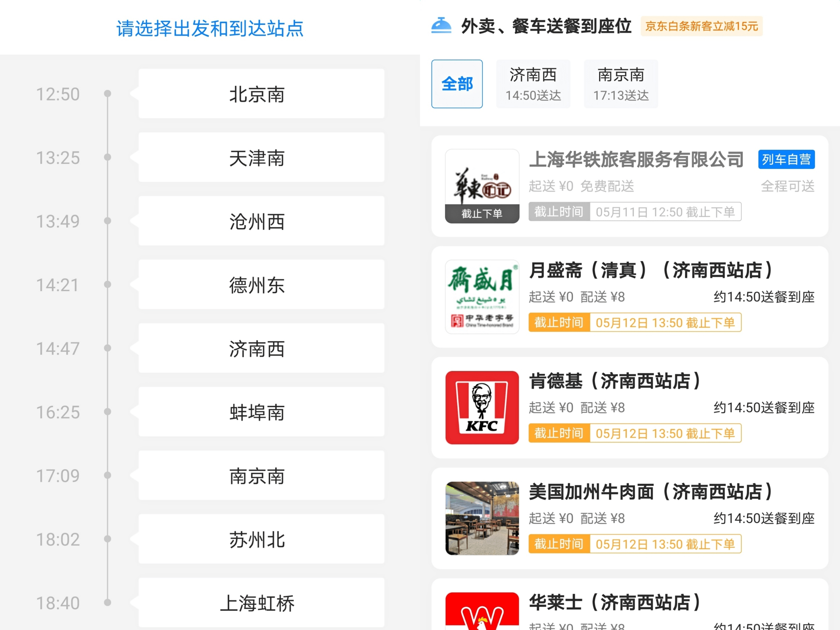Click 起送 ¥0 免费配送 text
The height and width of the screenshot is (630, 840).
pyautogui.click(x=581, y=187)
